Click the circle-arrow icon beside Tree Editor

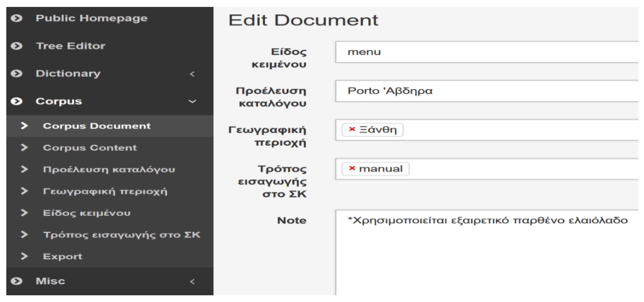tap(17, 46)
